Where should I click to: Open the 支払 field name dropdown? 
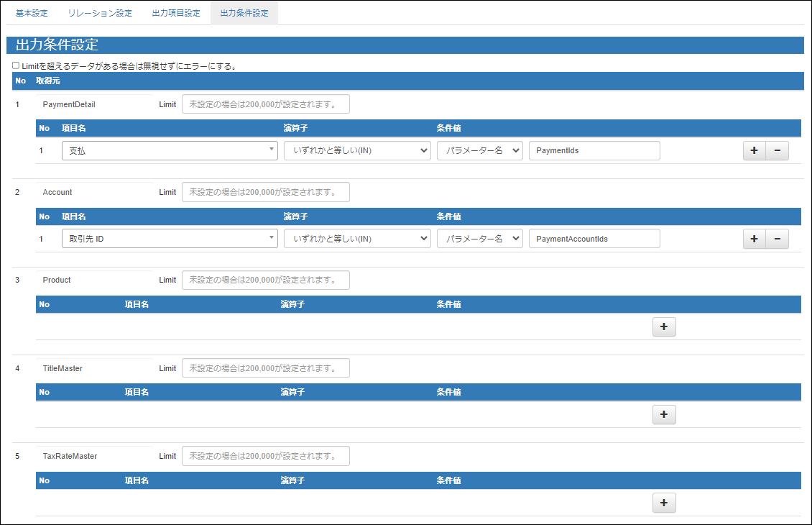tap(170, 150)
